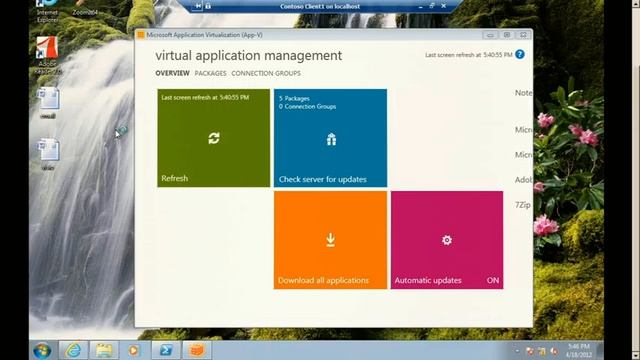The height and width of the screenshot is (360, 640).
Task: Click the virtual application management heading
Action: click(x=249, y=56)
